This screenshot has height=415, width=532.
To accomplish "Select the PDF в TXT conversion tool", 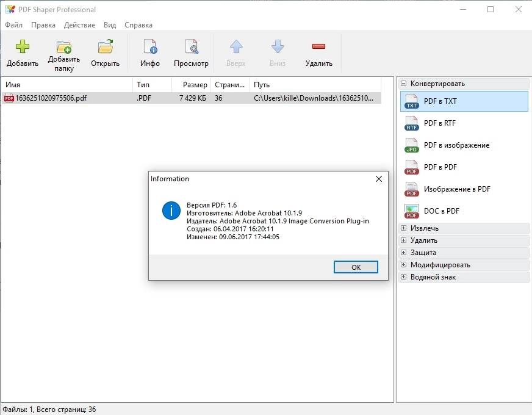I will [464, 101].
